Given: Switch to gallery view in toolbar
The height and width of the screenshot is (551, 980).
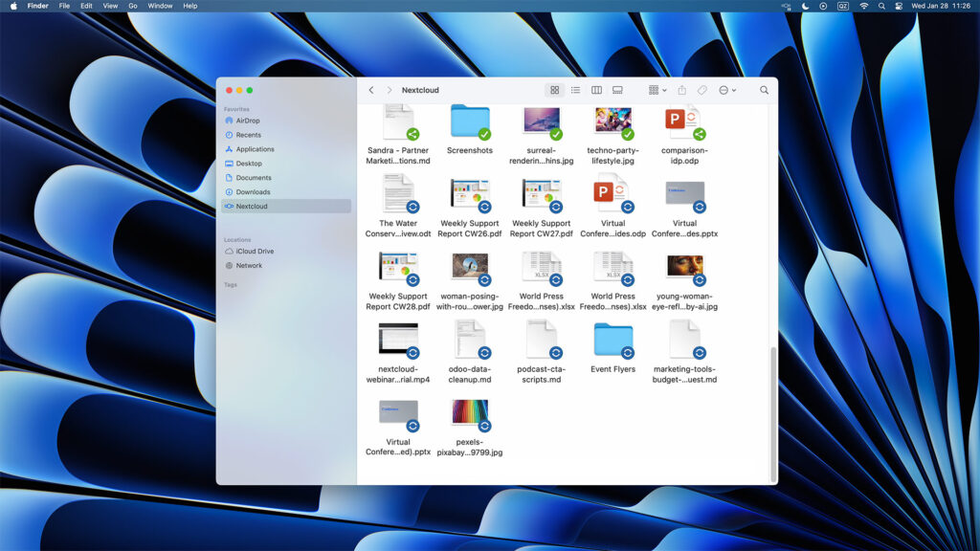Looking at the screenshot, I should 617,90.
